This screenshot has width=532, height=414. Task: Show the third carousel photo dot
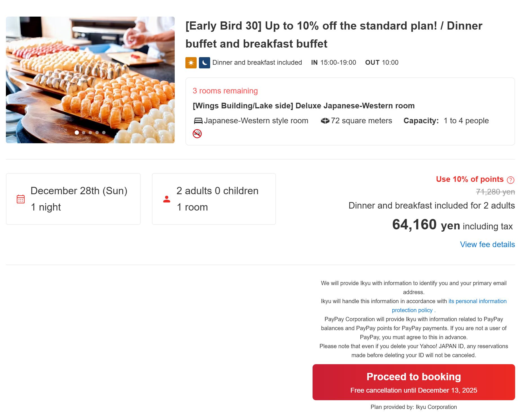click(x=90, y=133)
